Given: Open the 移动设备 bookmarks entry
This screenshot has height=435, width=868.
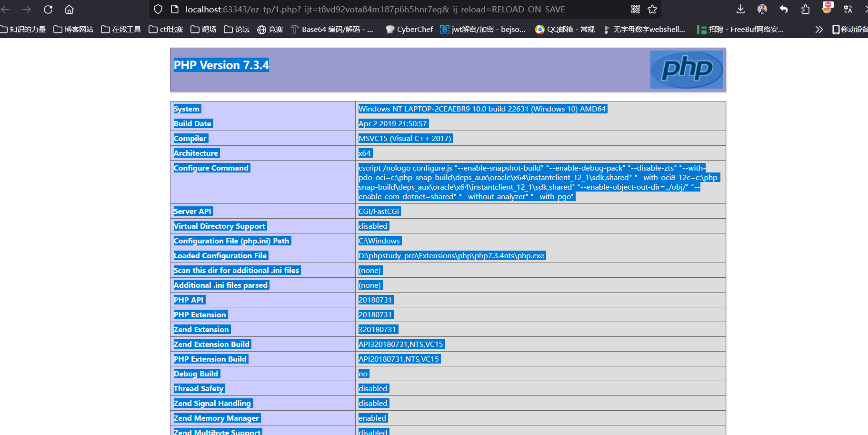Looking at the screenshot, I should [x=850, y=30].
